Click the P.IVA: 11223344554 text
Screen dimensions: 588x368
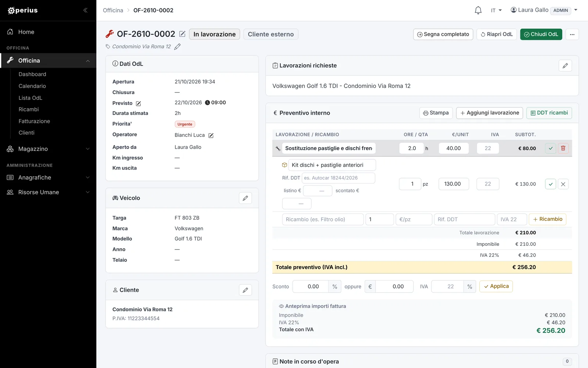(136, 319)
